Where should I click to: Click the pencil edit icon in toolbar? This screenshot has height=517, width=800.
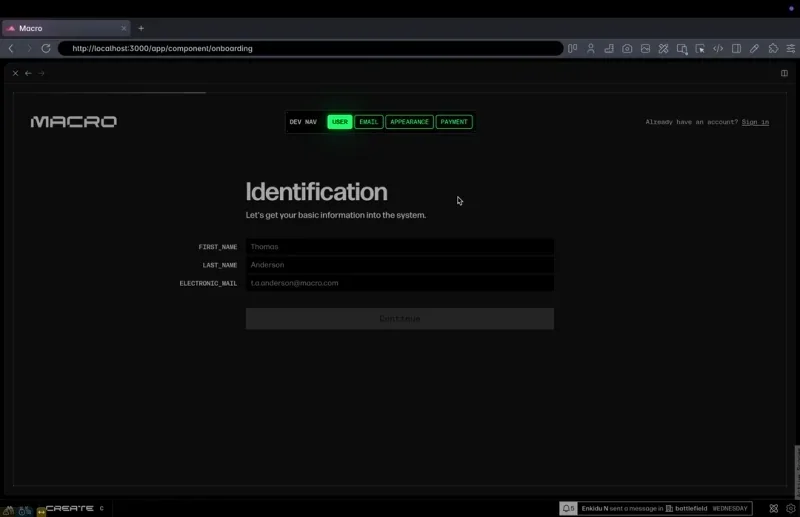pyautogui.click(x=754, y=48)
